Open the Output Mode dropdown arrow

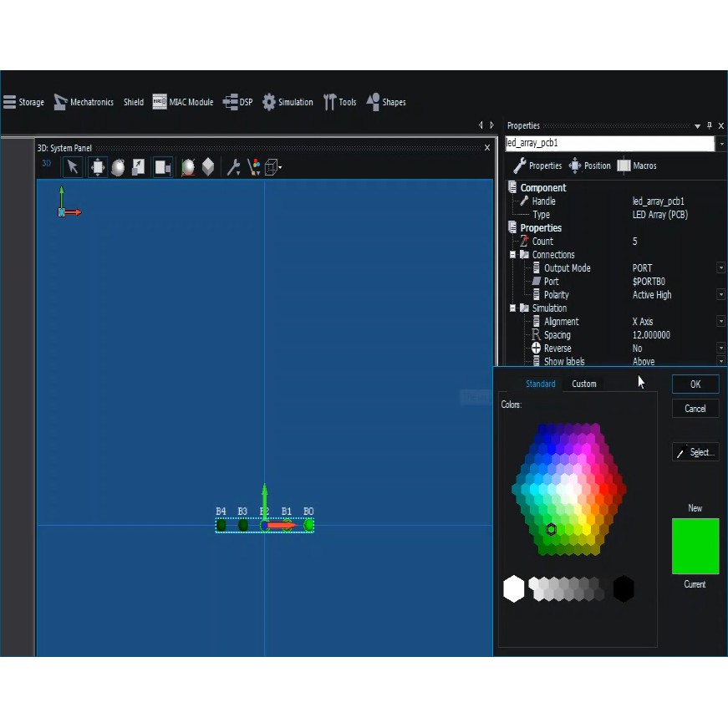720,268
